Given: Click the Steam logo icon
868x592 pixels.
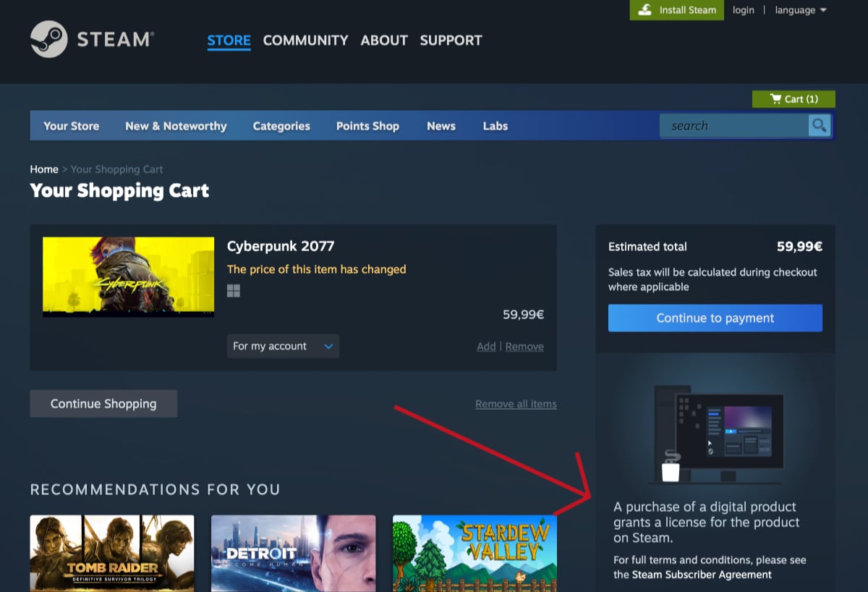Looking at the screenshot, I should click(x=49, y=39).
